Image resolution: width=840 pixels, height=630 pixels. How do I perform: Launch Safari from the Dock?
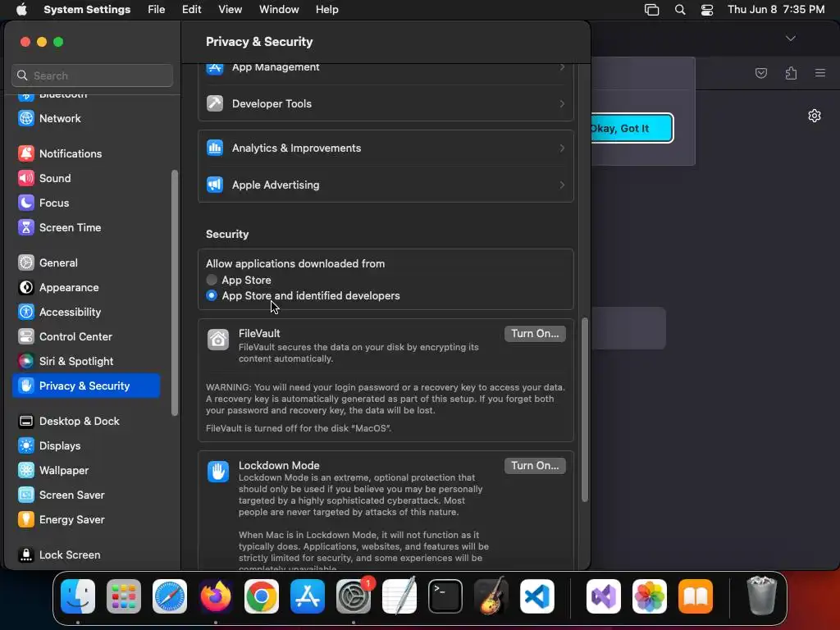[x=170, y=597]
